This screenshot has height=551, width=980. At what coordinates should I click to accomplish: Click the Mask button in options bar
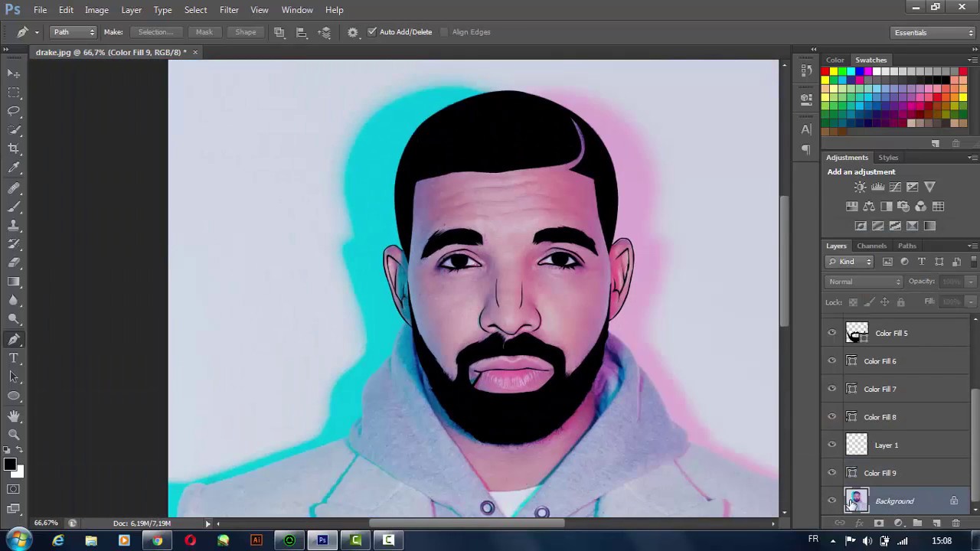[x=204, y=31]
